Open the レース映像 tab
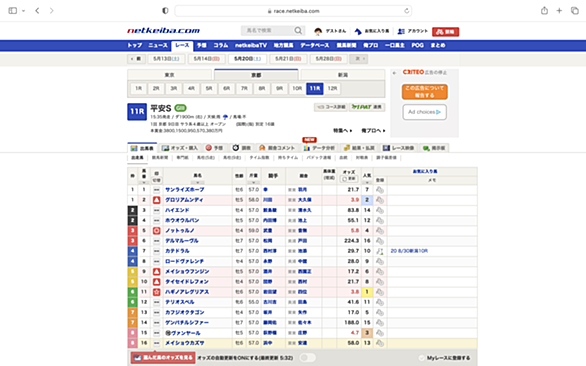Image resolution: width=586 pixels, height=366 pixels. 398,148
